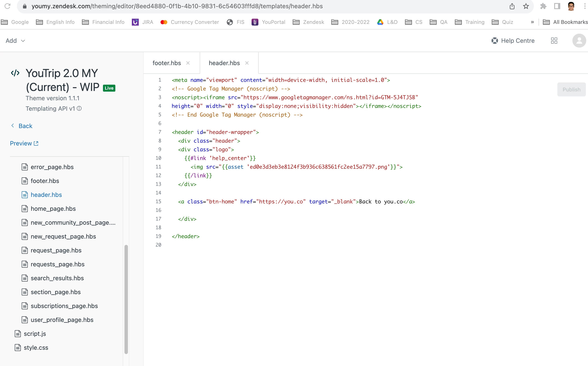This screenshot has width=588, height=366.
Task: Click the Zendesk products grid icon
Action: (x=554, y=41)
